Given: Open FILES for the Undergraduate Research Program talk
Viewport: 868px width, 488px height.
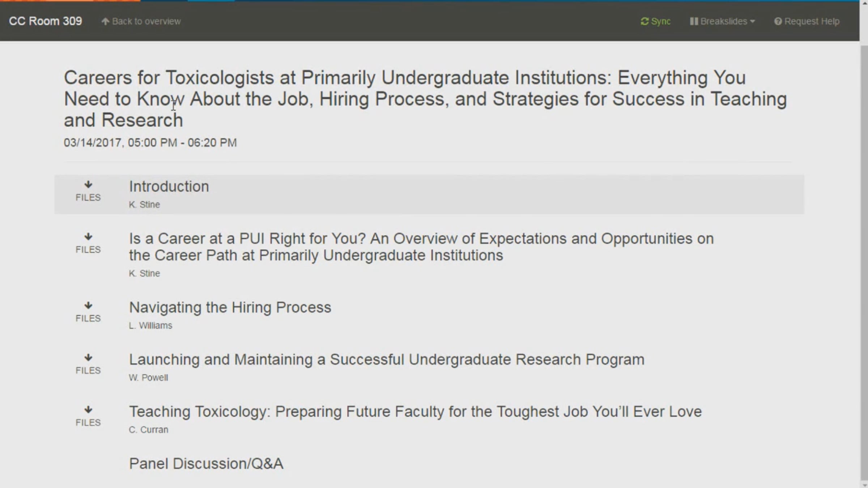Looking at the screenshot, I should click(88, 364).
